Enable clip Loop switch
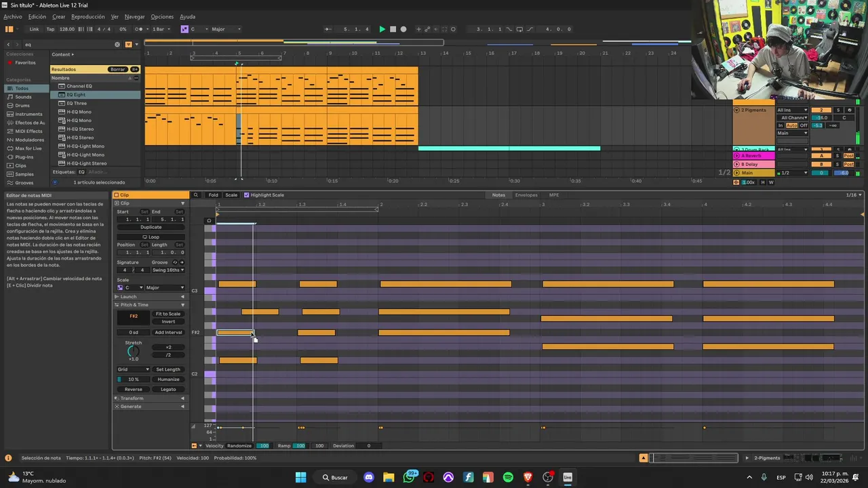The width and height of the screenshot is (868, 488). point(151,237)
